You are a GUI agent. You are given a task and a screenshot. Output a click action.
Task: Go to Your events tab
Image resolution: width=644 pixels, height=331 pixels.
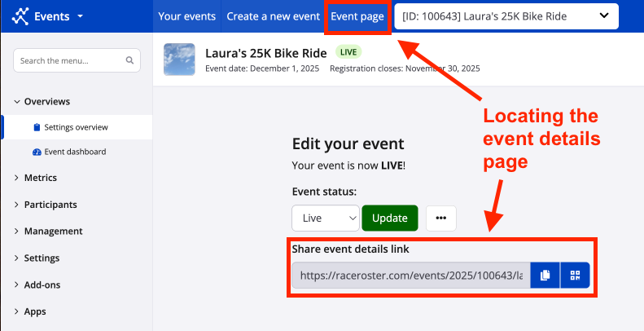(x=186, y=16)
